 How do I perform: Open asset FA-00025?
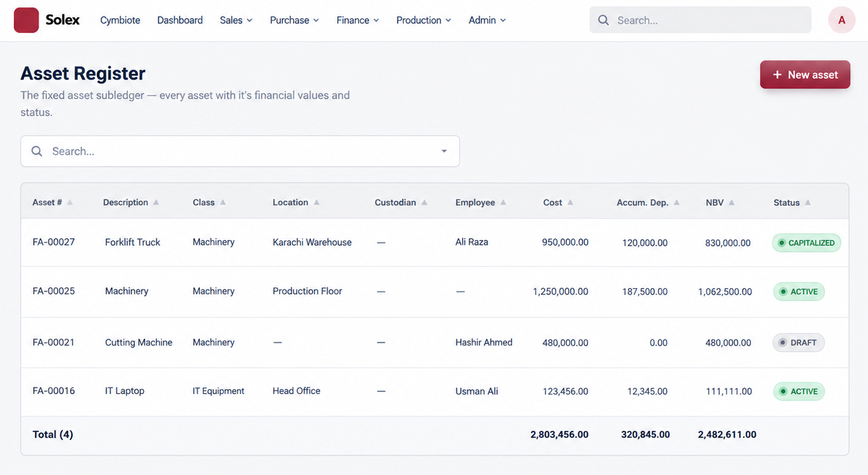pos(54,291)
